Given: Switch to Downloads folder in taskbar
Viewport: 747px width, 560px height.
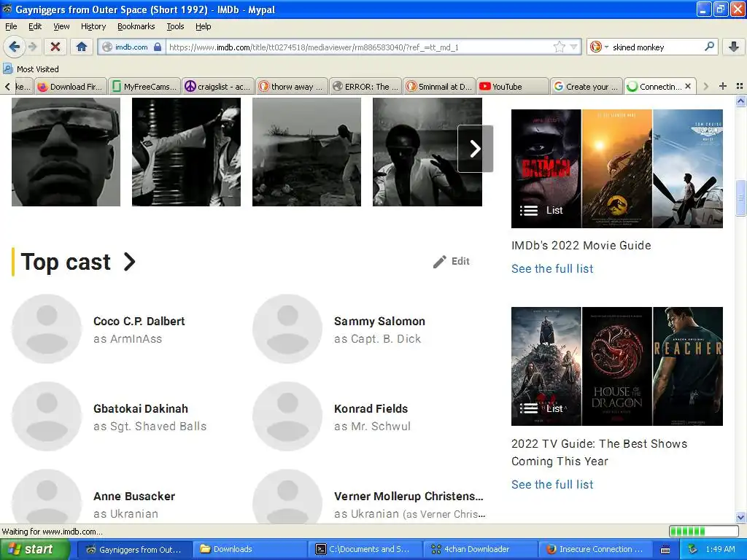Looking at the screenshot, I should 251,549.
